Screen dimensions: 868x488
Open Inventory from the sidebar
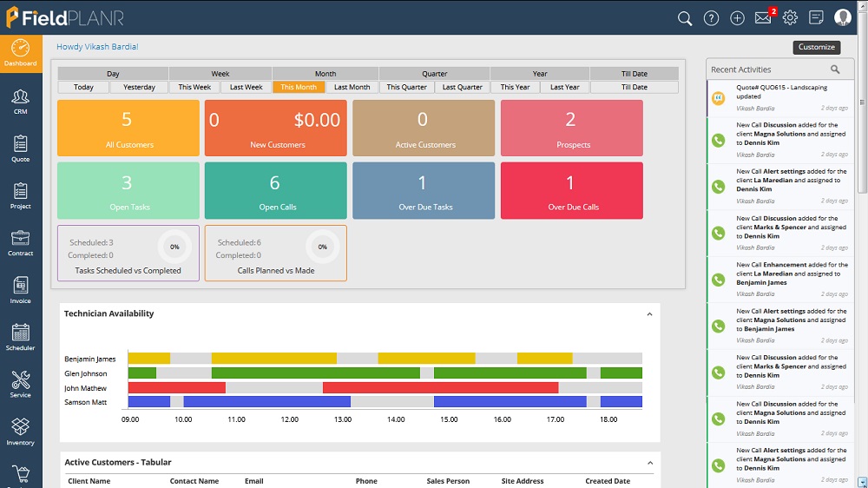(20, 431)
